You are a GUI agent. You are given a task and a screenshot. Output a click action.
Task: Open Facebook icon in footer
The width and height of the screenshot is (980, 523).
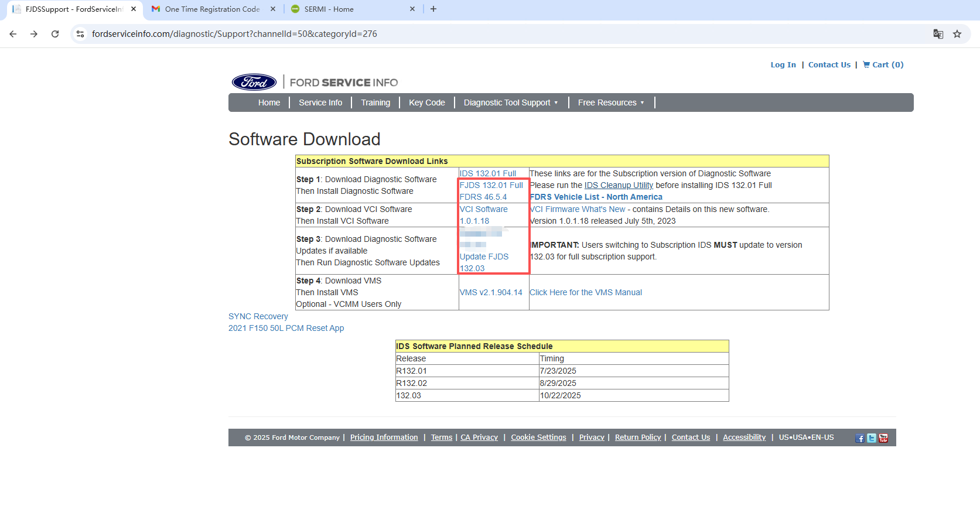pos(859,438)
